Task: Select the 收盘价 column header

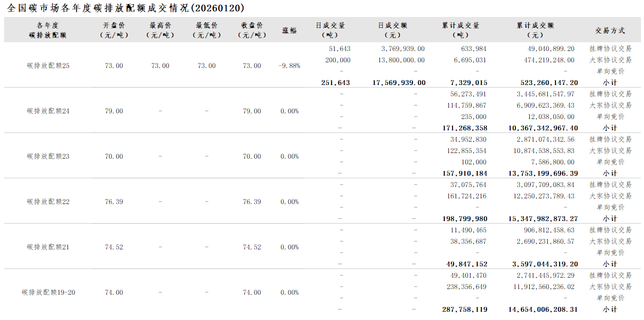Action: coord(252,30)
